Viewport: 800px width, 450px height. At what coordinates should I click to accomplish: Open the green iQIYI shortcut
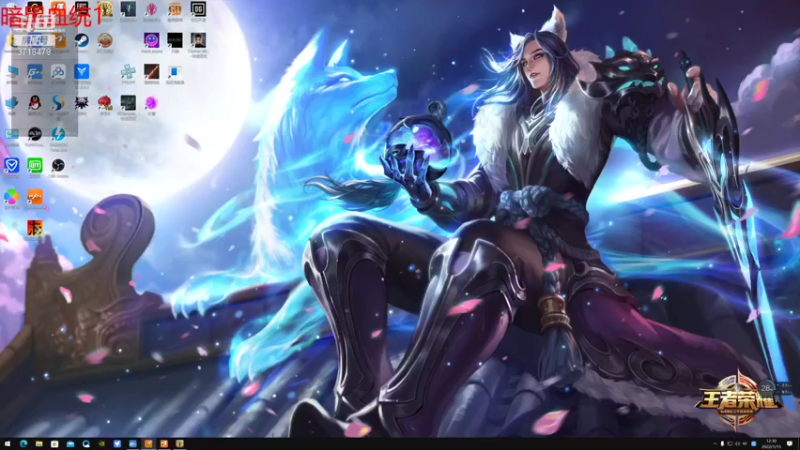(x=35, y=165)
